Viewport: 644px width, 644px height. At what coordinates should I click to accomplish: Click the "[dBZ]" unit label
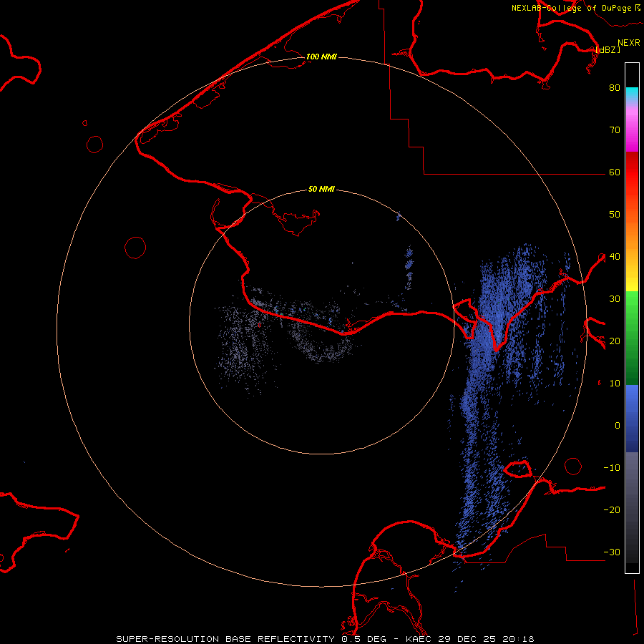[608, 49]
